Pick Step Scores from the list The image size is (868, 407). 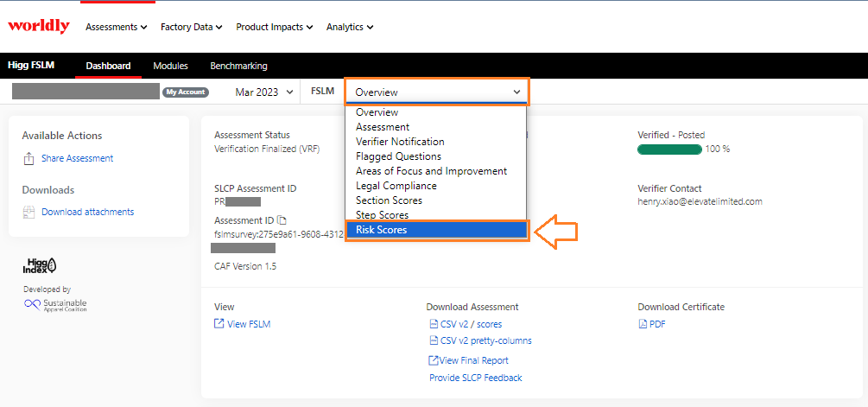click(436, 215)
